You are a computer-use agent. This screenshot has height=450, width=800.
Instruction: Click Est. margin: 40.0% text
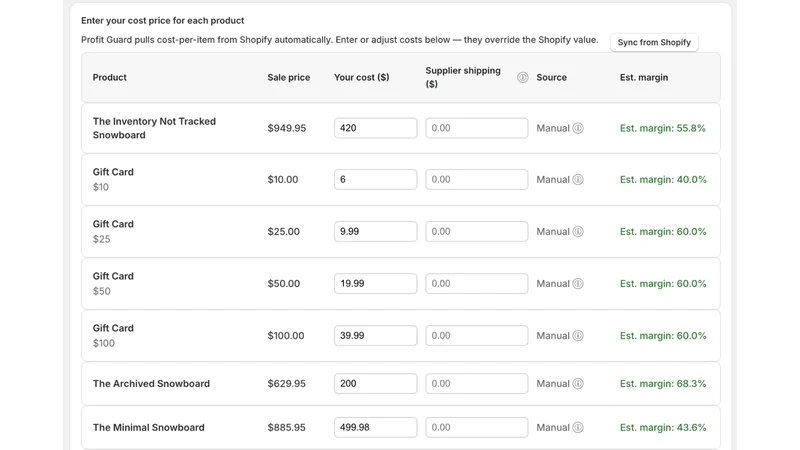[x=663, y=180]
